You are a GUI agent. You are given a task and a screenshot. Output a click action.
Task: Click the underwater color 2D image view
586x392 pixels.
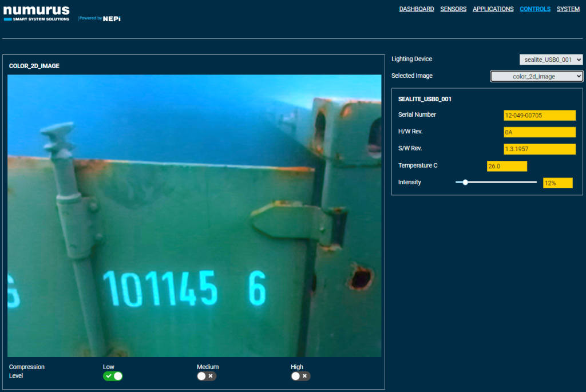click(194, 216)
